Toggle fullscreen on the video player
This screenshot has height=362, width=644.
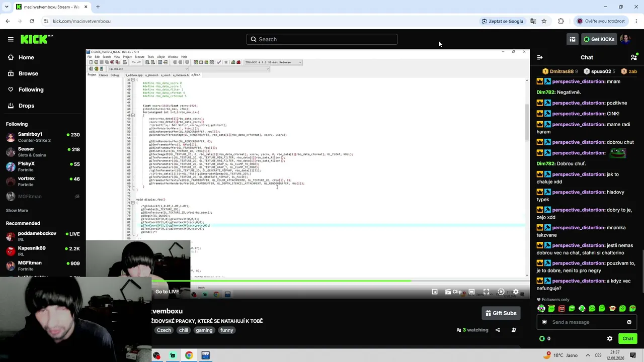coord(486,292)
